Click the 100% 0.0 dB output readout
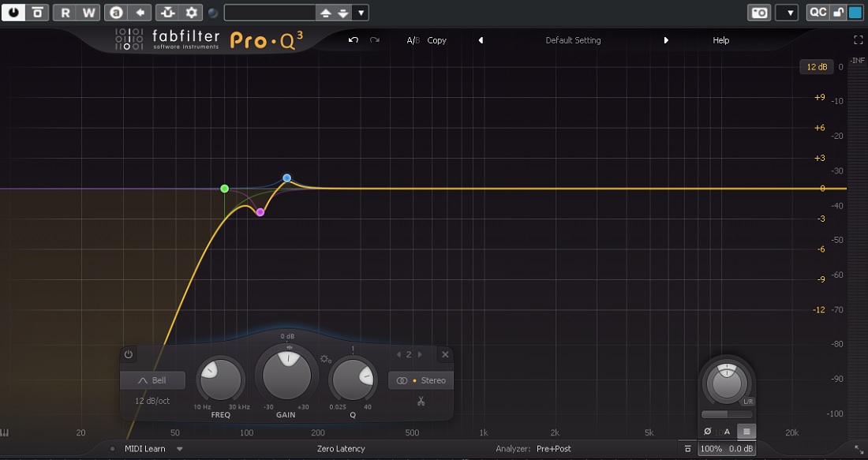Screen dimensions: 868x460 point(727,449)
